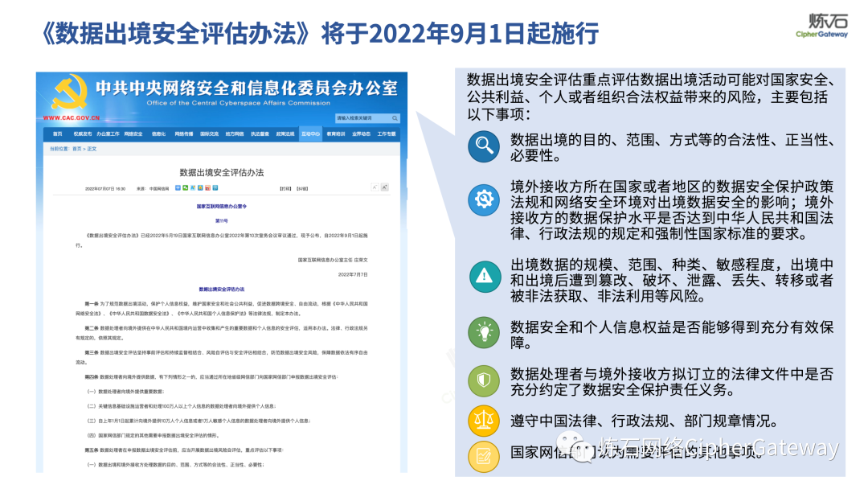The width and height of the screenshot is (868, 489).
Task: Decrease article font size with A- button
Action: click(x=375, y=187)
